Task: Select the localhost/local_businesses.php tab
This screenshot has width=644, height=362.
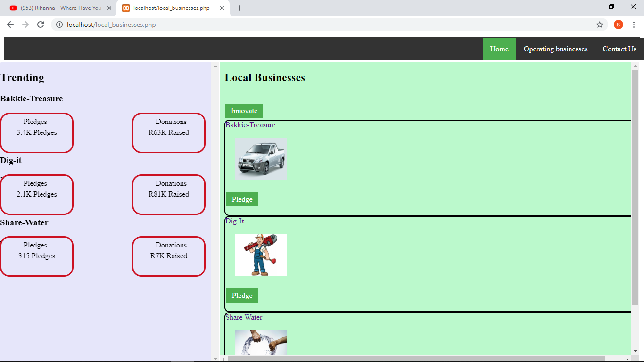Action: (173, 8)
